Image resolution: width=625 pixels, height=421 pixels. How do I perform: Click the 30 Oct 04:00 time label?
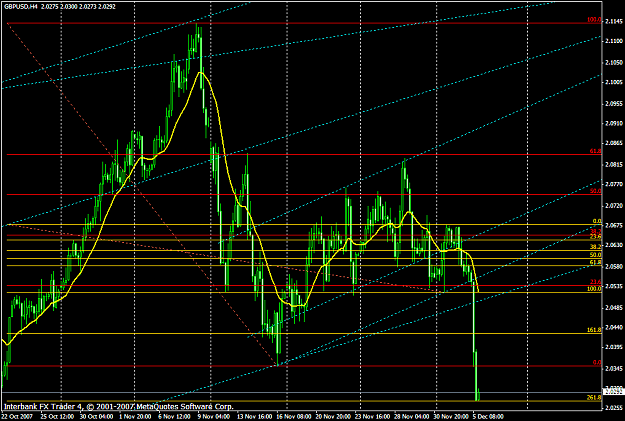click(96, 416)
